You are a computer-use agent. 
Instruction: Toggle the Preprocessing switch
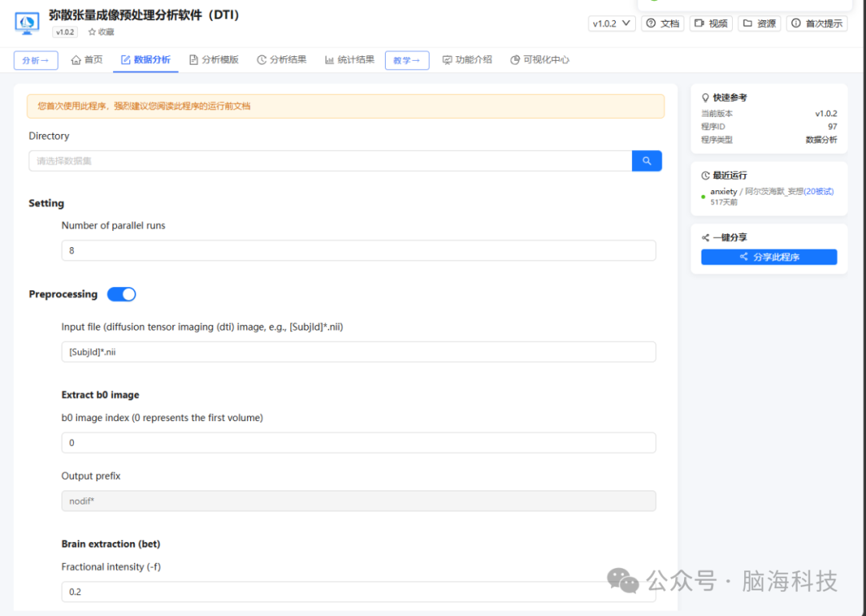(122, 294)
